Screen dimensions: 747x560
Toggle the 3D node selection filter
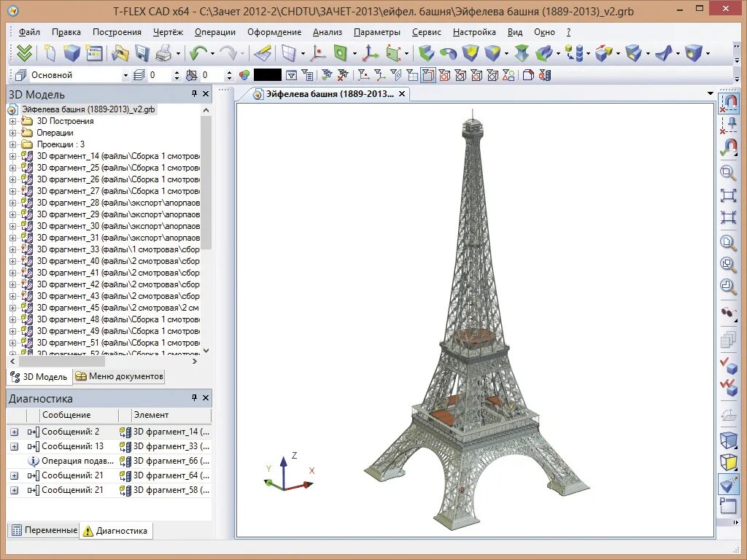[x=363, y=75]
